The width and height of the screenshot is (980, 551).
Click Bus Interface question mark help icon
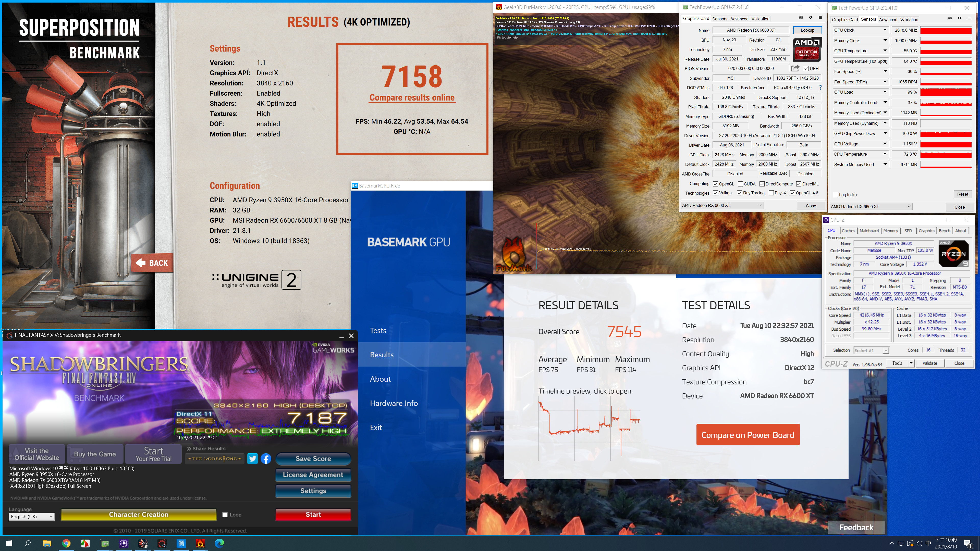[x=820, y=87]
